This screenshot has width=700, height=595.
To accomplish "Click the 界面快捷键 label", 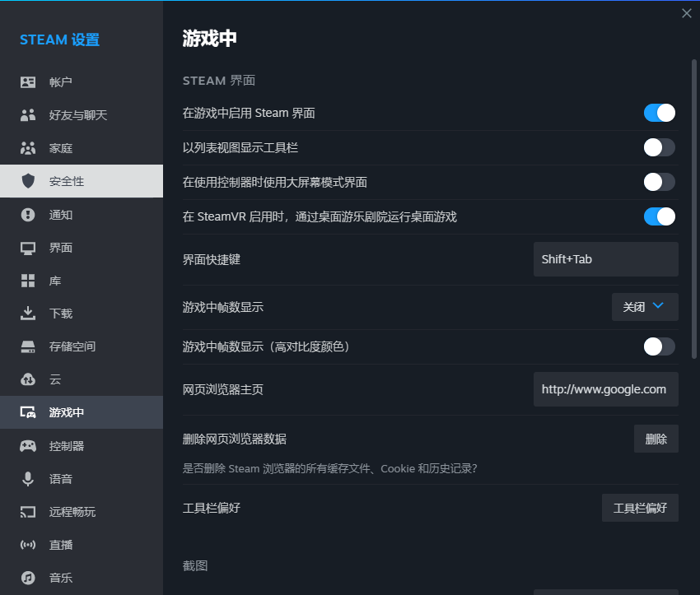I will coord(211,259).
